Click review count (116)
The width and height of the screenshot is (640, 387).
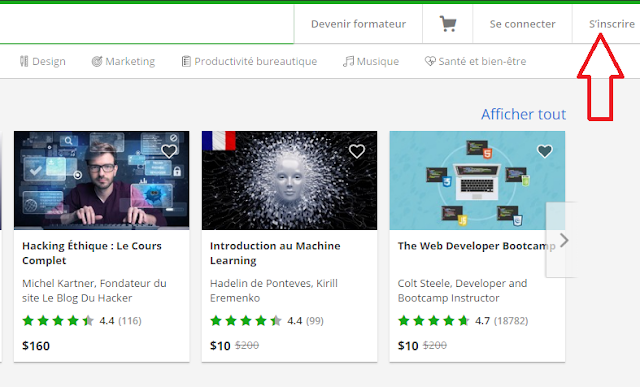130,321
